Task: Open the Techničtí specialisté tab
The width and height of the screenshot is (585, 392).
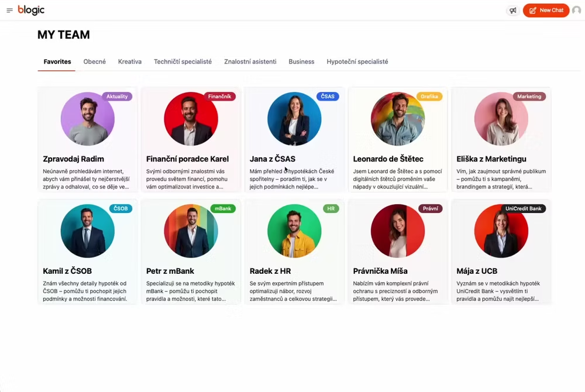Action: pyautogui.click(x=183, y=61)
